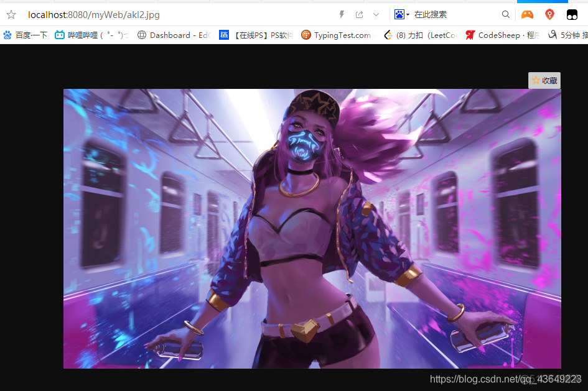Open the Baidu search engine selector
The image size is (588, 391).
point(401,14)
